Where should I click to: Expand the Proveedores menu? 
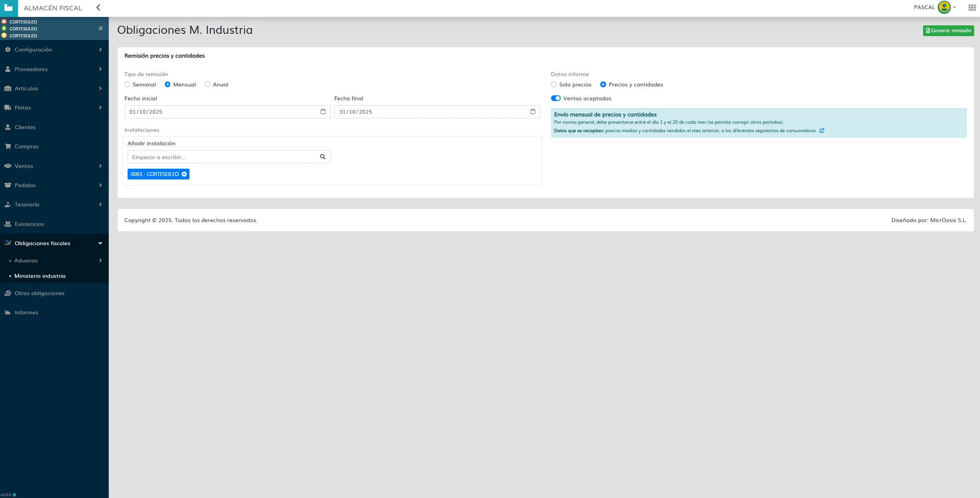click(54, 69)
